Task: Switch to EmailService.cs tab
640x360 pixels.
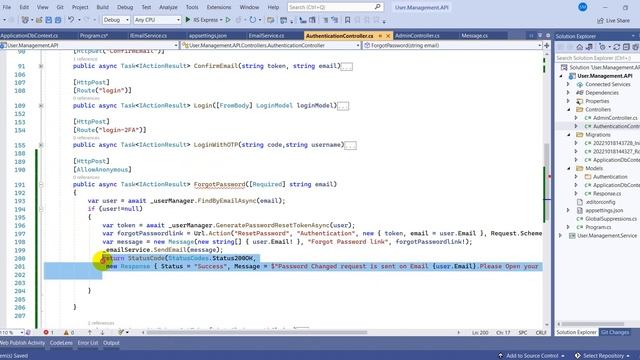Action: (266, 36)
